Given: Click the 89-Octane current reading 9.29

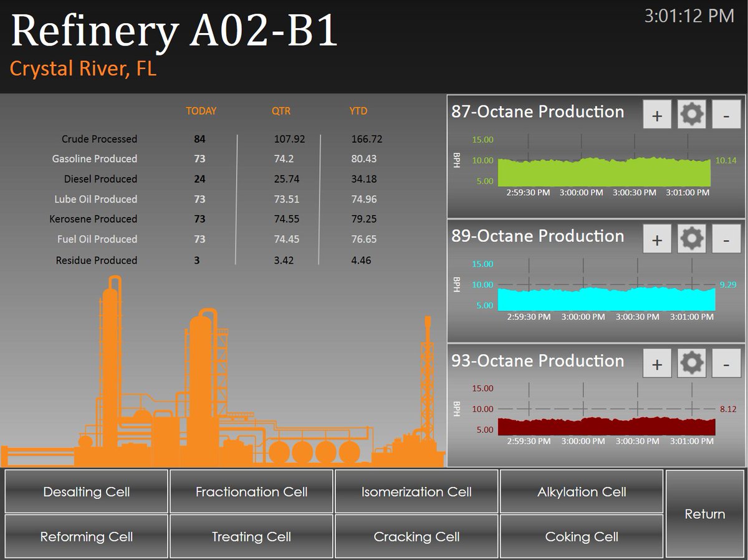Looking at the screenshot, I should pyautogui.click(x=728, y=284).
